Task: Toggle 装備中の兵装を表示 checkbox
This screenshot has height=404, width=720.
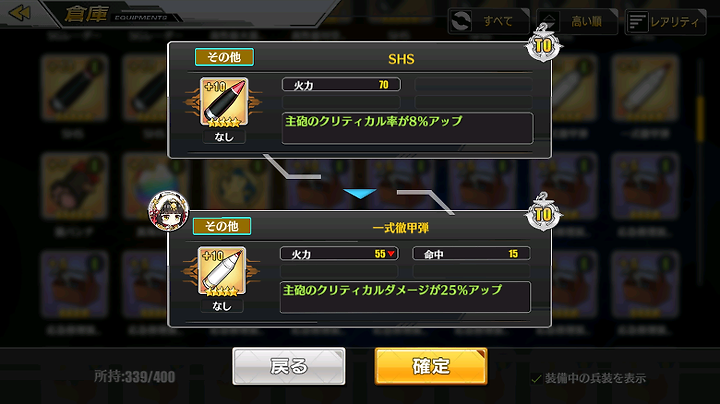Action: 535,379
